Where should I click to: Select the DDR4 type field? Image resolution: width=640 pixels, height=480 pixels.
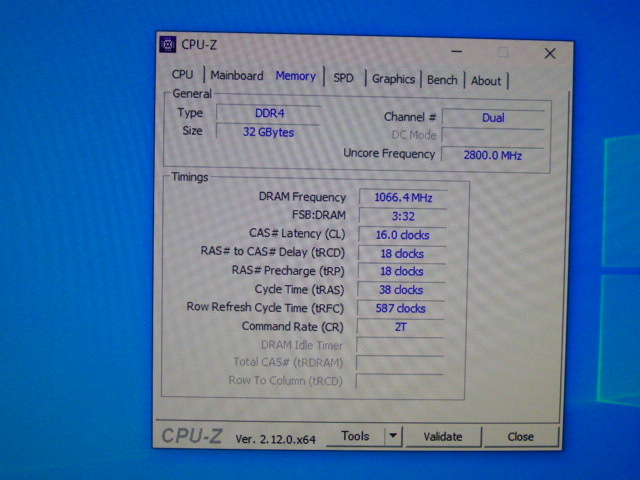pyautogui.click(x=269, y=113)
